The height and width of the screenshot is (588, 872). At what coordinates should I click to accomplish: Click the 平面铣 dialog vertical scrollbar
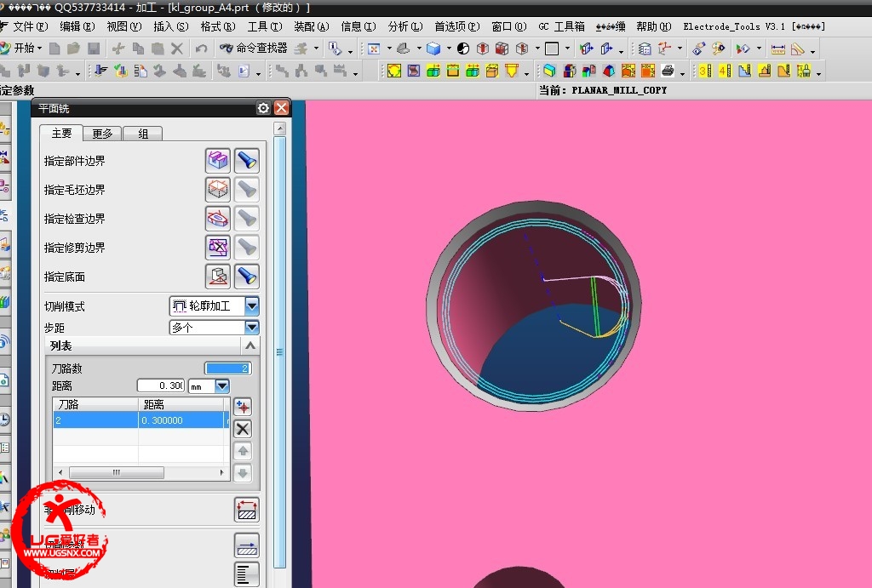(279, 351)
